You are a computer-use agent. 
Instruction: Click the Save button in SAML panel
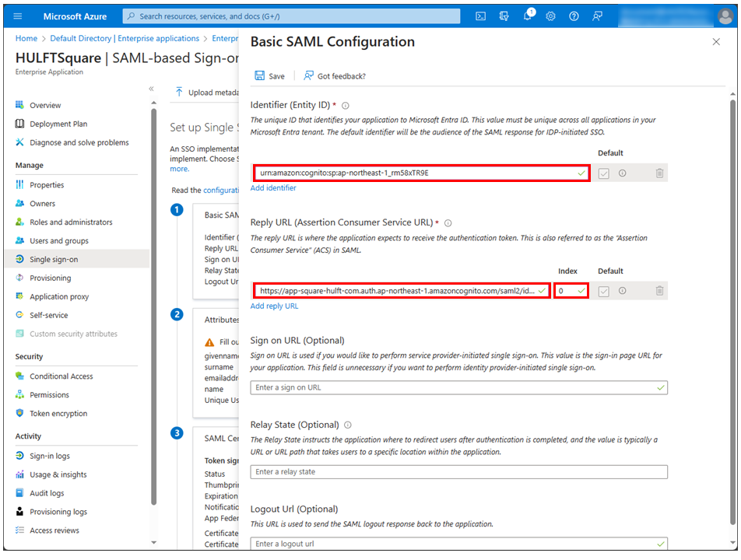[x=270, y=76]
